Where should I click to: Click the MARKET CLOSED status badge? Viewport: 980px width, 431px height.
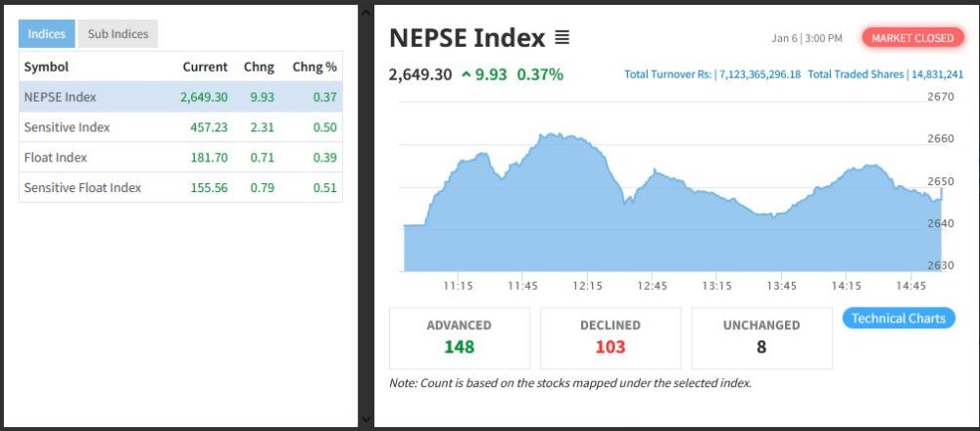click(x=911, y=38)
